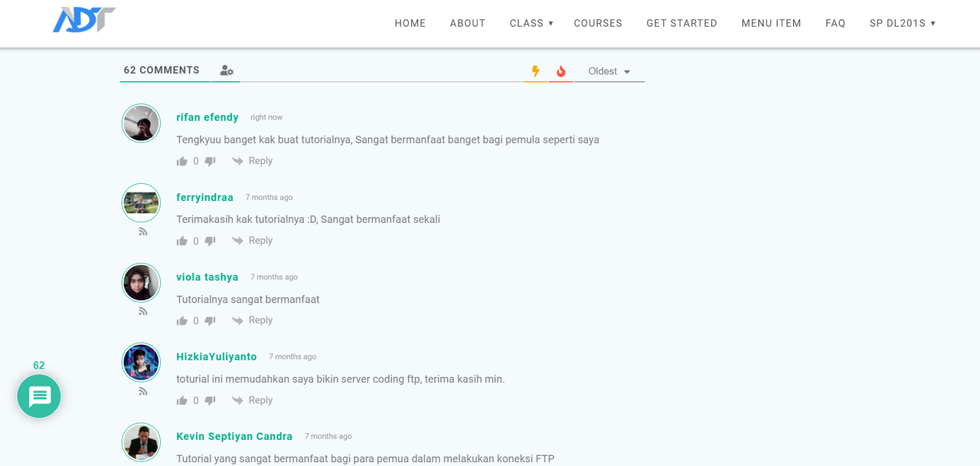This screenshot has width=980, height=466.
Task: Click reply arrow on rifan efendy's comment
Action: (237, 161)
